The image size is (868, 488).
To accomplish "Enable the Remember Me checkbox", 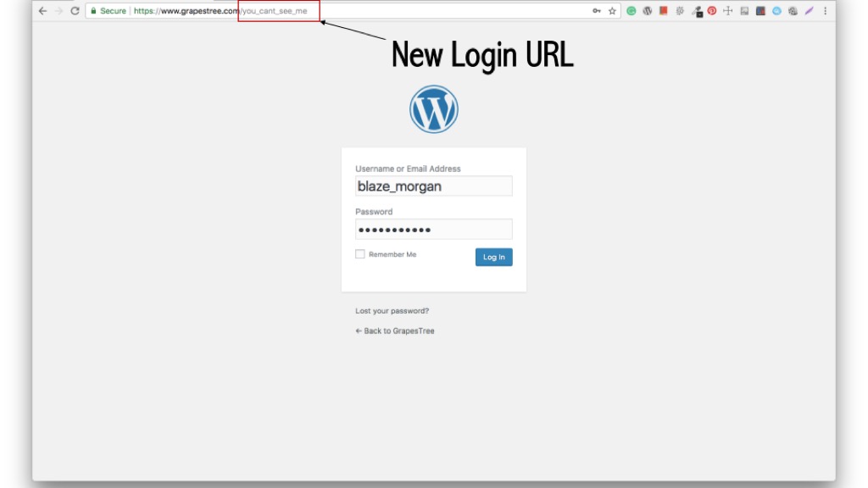I will pos(359,254).
